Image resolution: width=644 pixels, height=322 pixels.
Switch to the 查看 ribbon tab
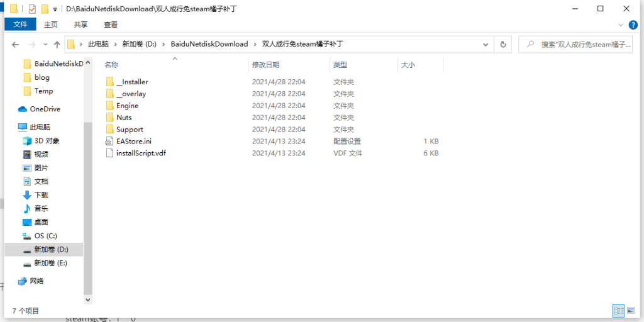[x=111, y=25]
